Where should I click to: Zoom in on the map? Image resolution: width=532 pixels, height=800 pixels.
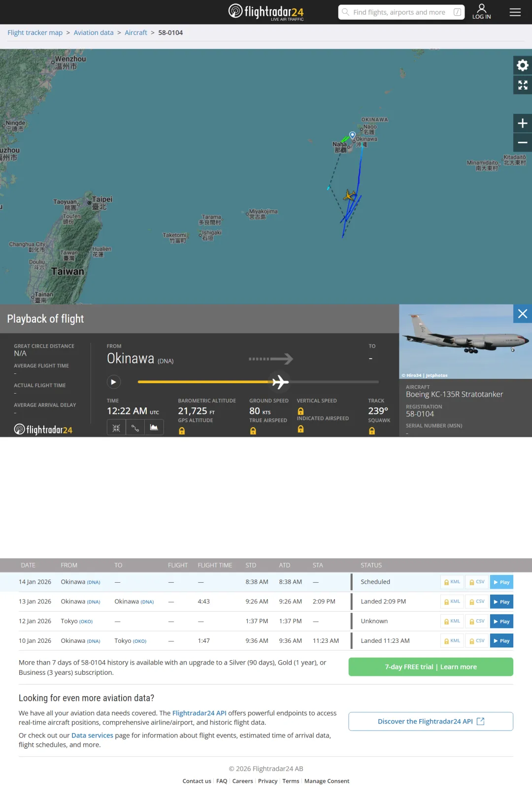(x=523, y=123)
